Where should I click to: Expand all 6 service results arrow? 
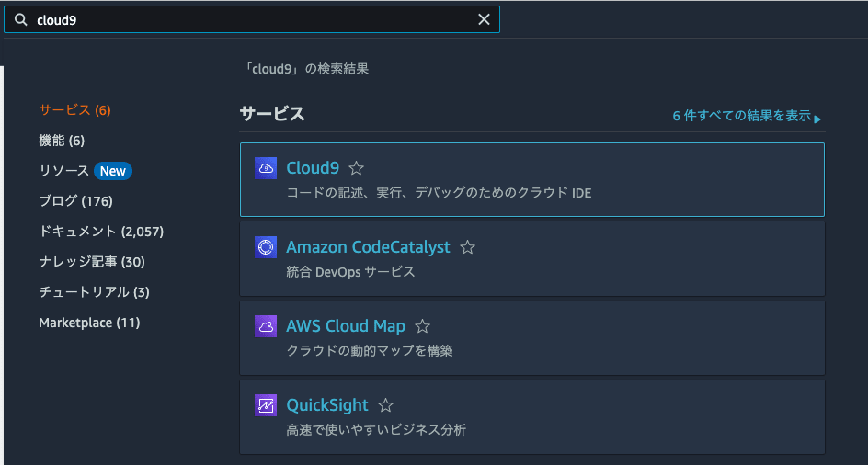click(x=817, y=118)
